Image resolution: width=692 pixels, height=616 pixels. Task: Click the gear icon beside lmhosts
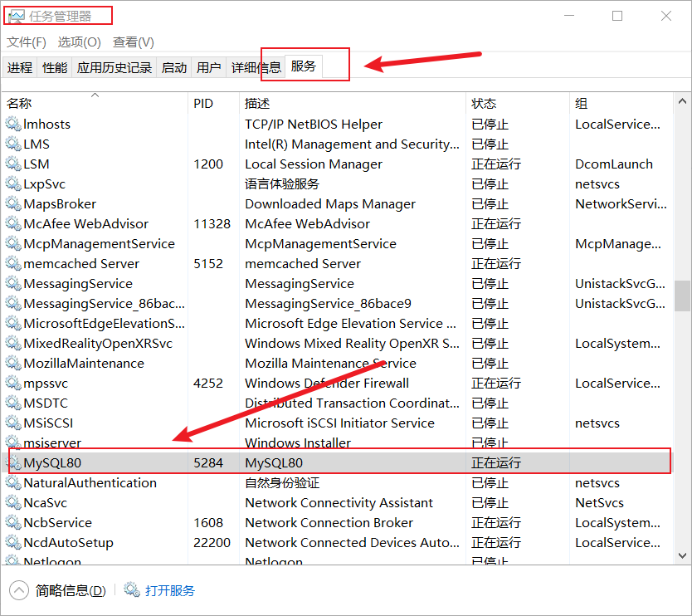[x=13, y=124]
